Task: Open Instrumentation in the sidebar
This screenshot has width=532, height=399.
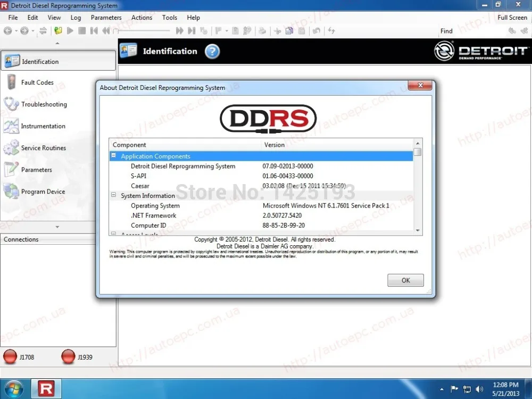Action: tap(43, 126)
